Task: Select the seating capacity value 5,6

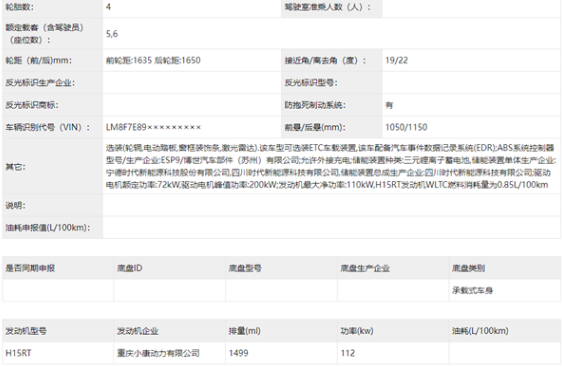Action: [112, 34]
